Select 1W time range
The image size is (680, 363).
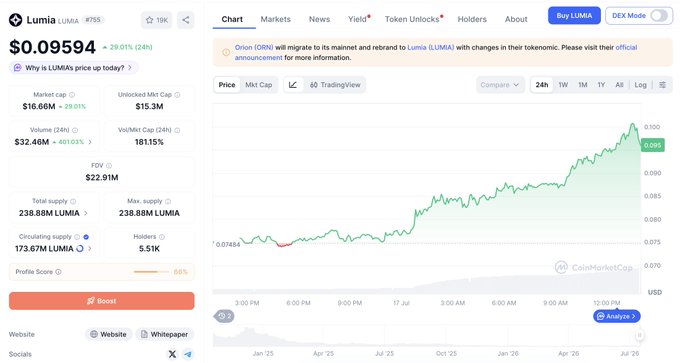point(563,85)
